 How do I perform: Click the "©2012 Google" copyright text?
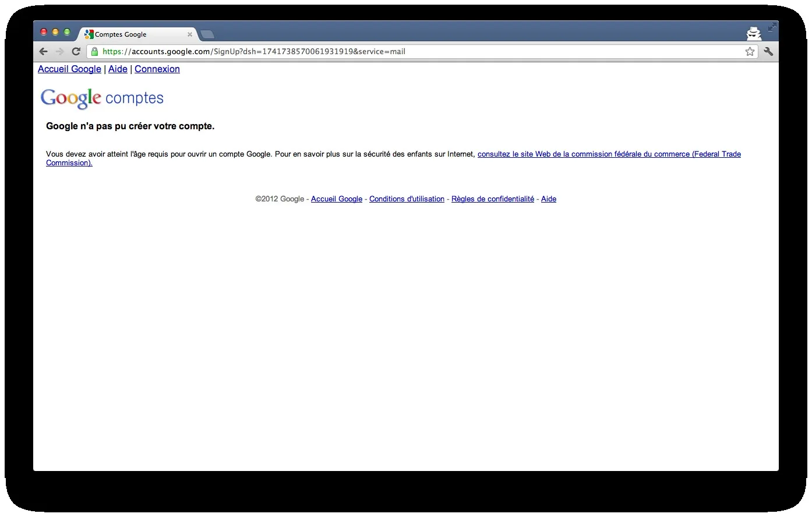[280, 199]
